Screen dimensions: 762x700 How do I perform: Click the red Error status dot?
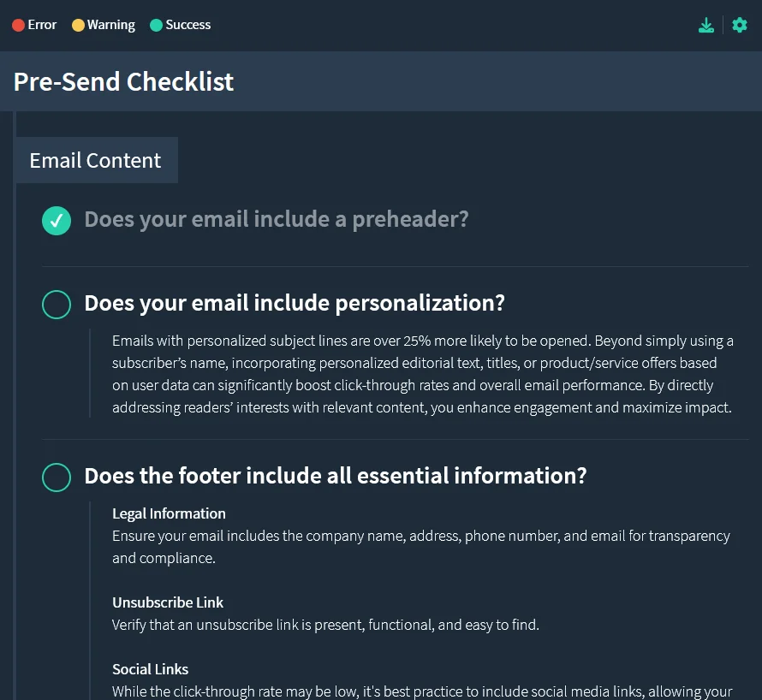point(17,25)
